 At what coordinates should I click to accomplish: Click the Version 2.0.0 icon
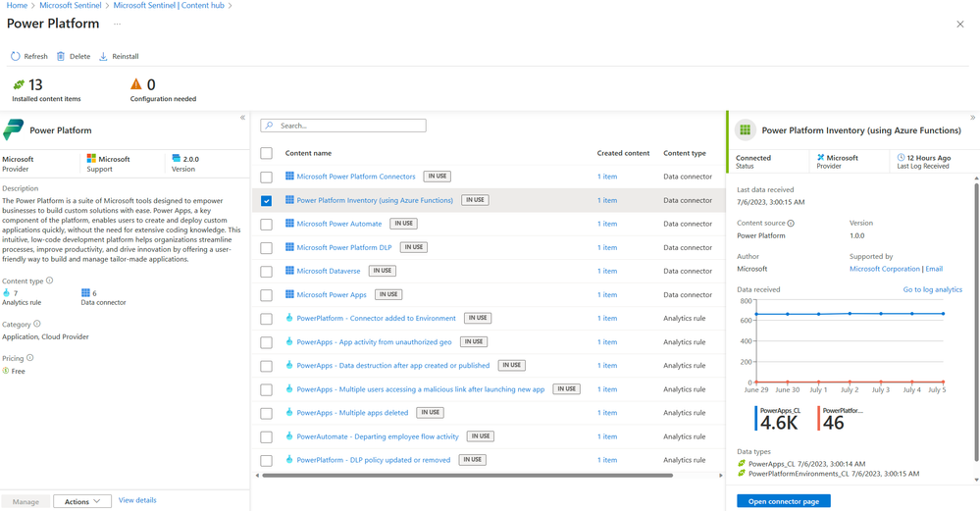tap(177, 159)
